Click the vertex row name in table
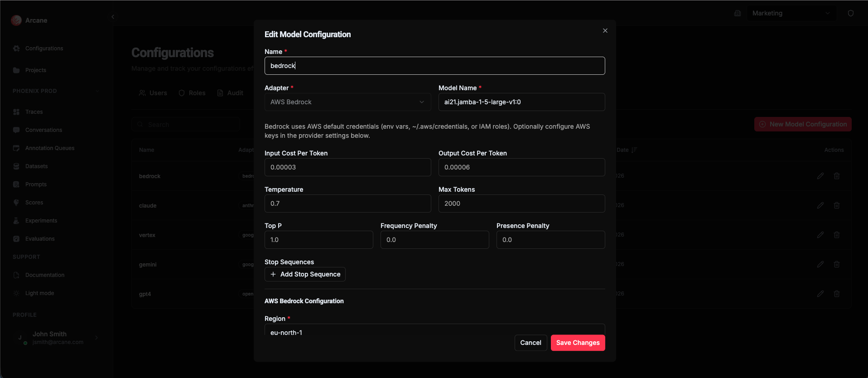Screen dimensions: 868x378 pyautogui.click(x=147, y=235)
